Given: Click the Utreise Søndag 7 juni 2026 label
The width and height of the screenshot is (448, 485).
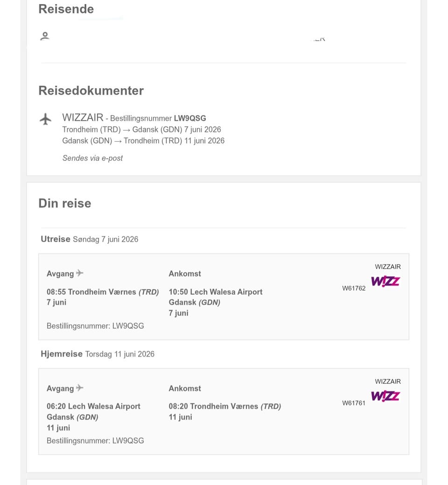Looking at the screenshot, I should (x=90, y=239).
